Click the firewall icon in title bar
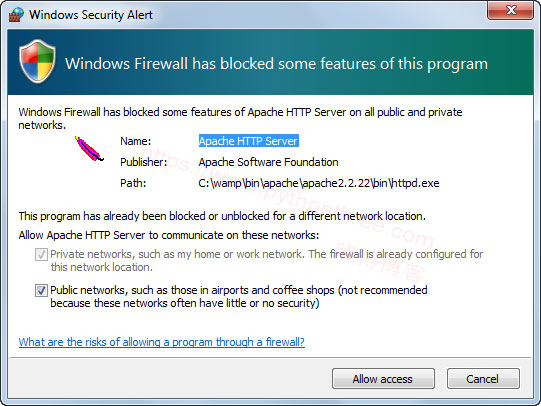Viewport: 541px width, 406px height. [x=16, y=14]
